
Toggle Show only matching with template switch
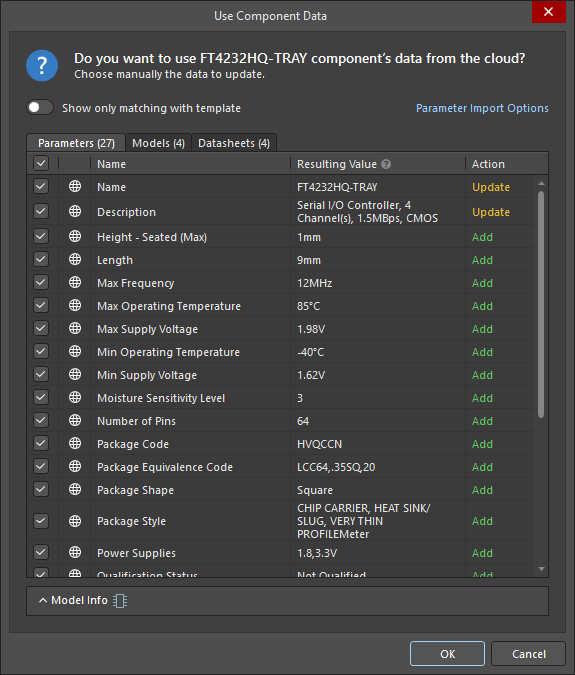40,107
